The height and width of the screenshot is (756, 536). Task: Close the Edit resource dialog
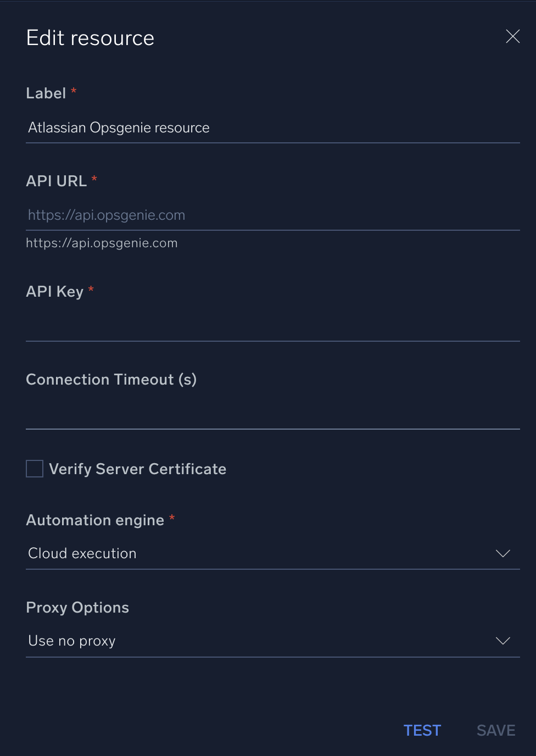click(512, 36)
